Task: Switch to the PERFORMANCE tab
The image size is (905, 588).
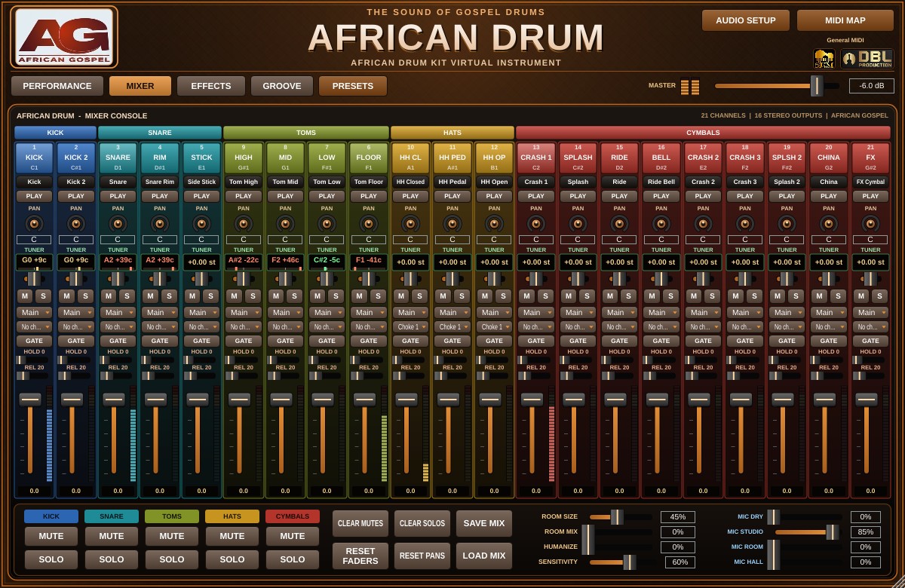Action: coord(57,86)
